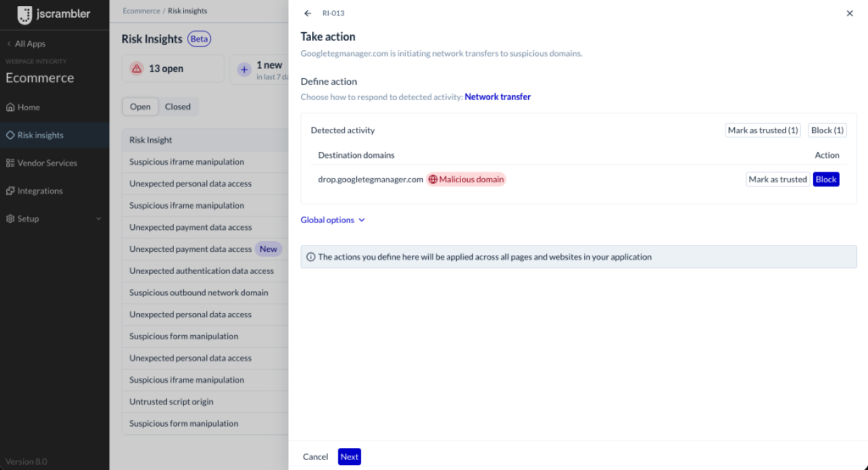Click the back arrow next to RI-013
Screen dimensions: 868x470
(x=308, y=14)
